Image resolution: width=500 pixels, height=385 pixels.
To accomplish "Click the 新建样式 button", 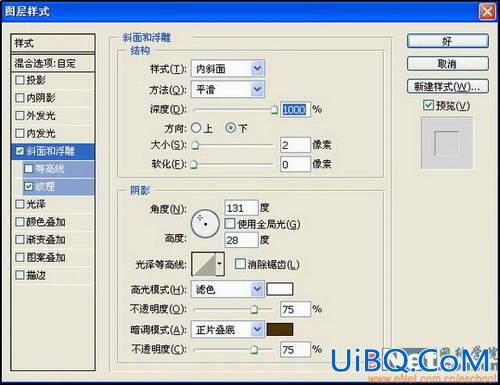I will [x=448, y=87].
